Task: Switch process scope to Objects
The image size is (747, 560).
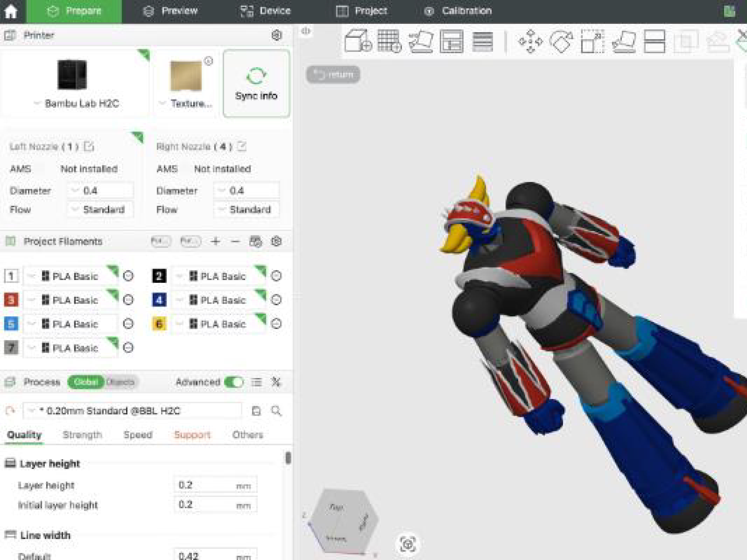Action: tap(121, 382)
